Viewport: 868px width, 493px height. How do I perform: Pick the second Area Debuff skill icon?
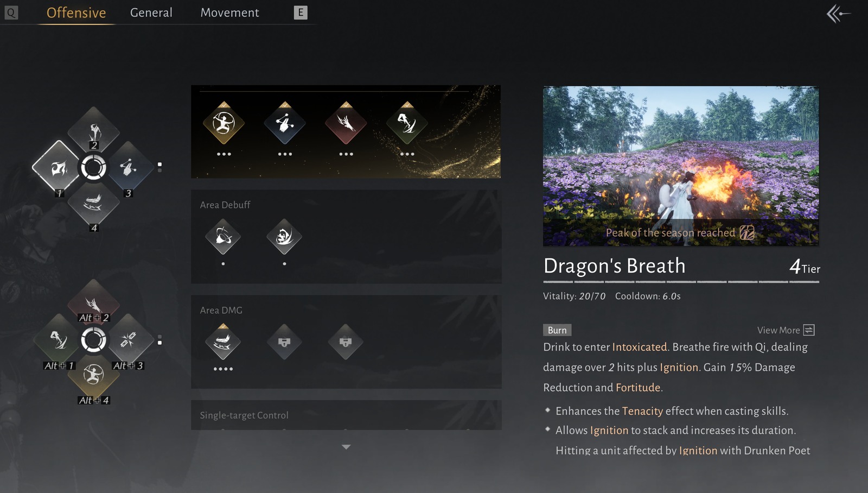coord(284,237)
